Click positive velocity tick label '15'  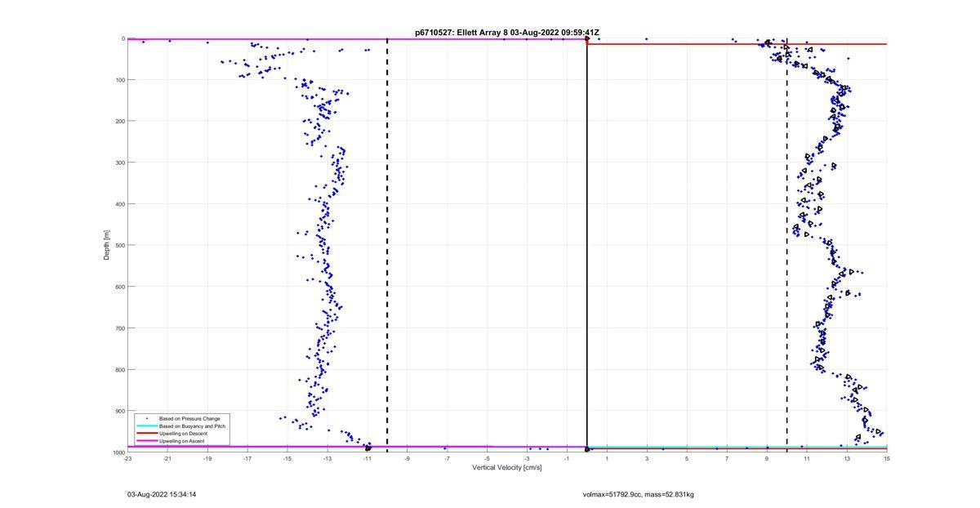[x=886, y=458]
